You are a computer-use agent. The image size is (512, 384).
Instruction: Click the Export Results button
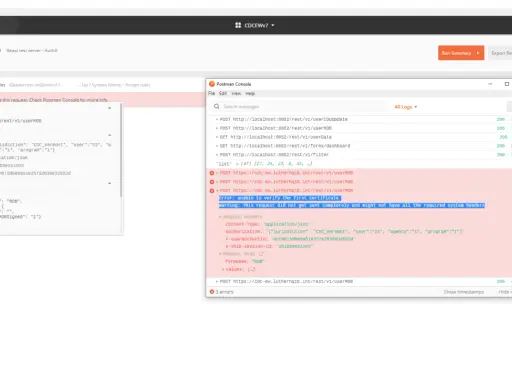coord(501,53)
